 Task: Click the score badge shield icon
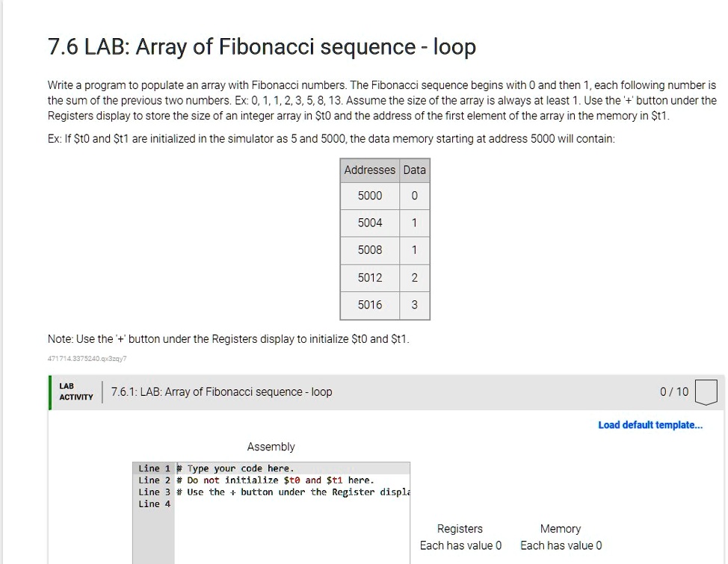706,392
